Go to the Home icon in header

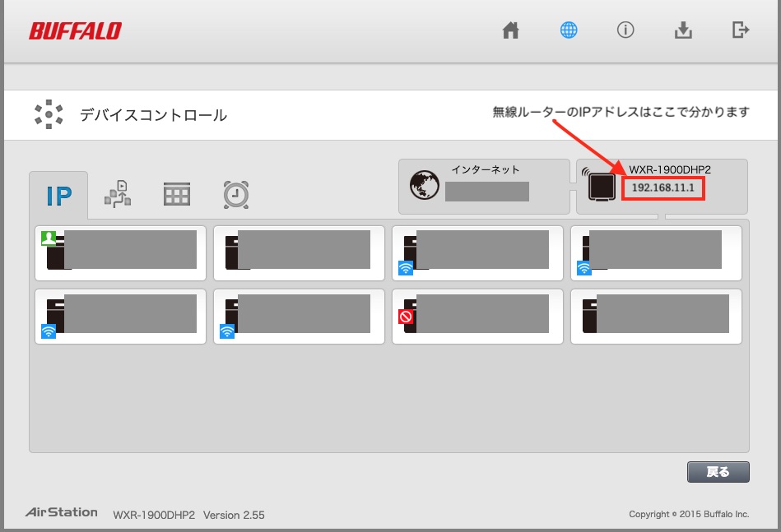tap(510, 30)
